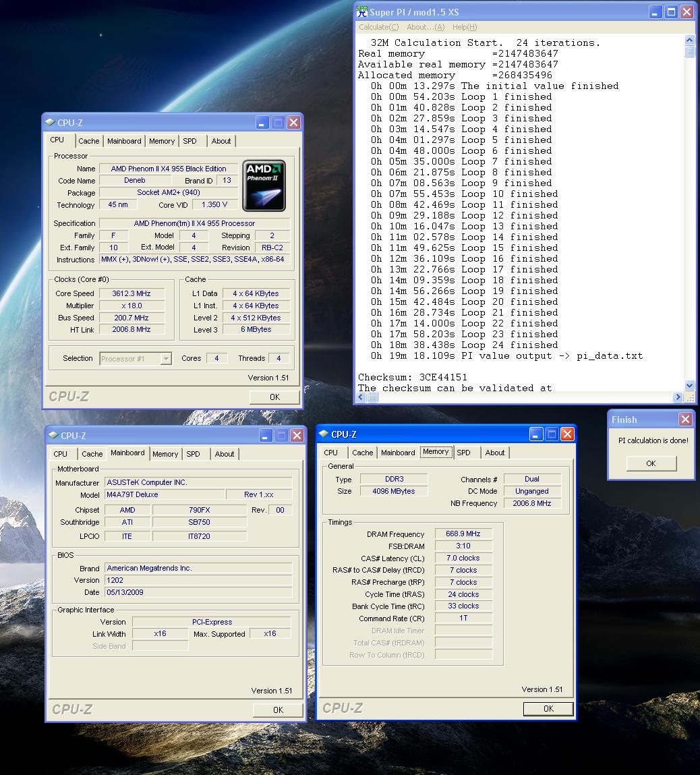Click the DRAM Frequency 668.9 MHz value
This screenshot has height=775, width=700.
463,534
